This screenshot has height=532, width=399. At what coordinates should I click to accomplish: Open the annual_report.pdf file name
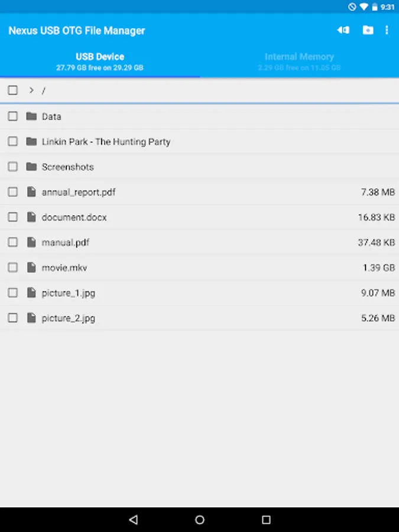coord(79,192)
